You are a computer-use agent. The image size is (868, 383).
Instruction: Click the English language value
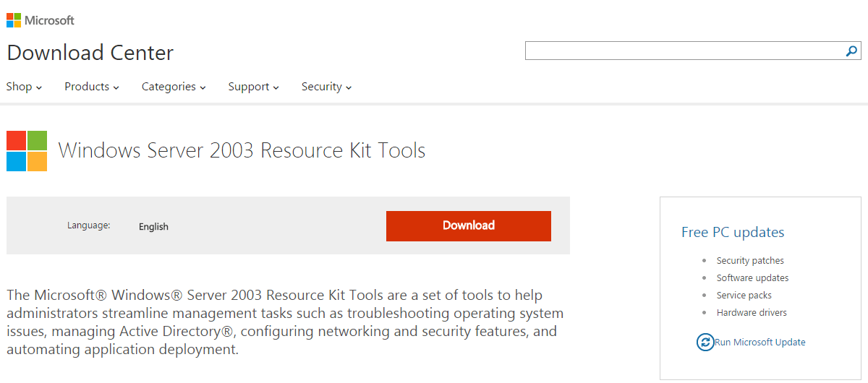[x=153, y=227]
